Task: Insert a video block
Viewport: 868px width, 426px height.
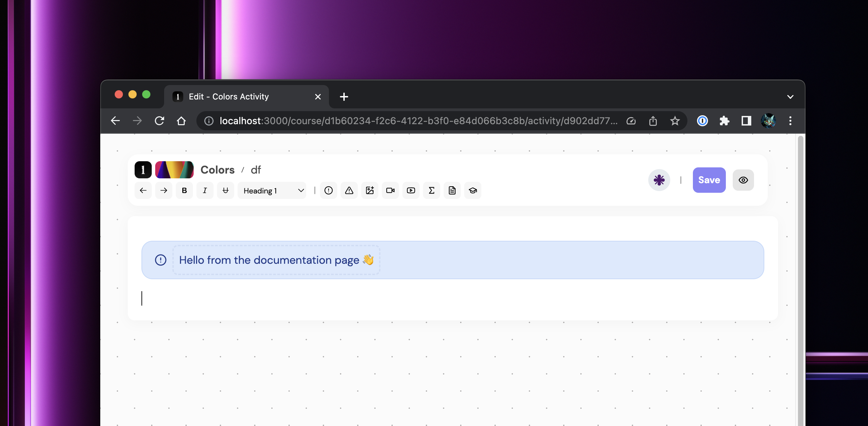Action: pyautogui.click(x=390, y=190)
